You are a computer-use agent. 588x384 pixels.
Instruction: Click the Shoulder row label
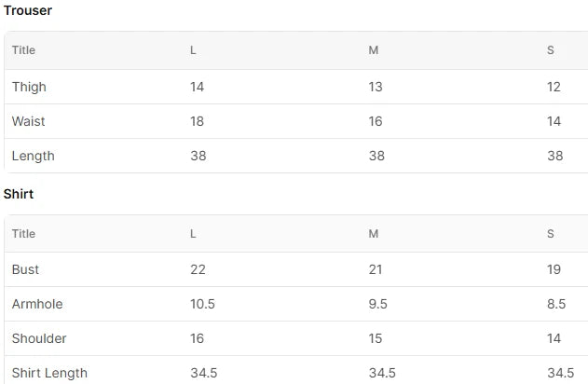point(39,338)
